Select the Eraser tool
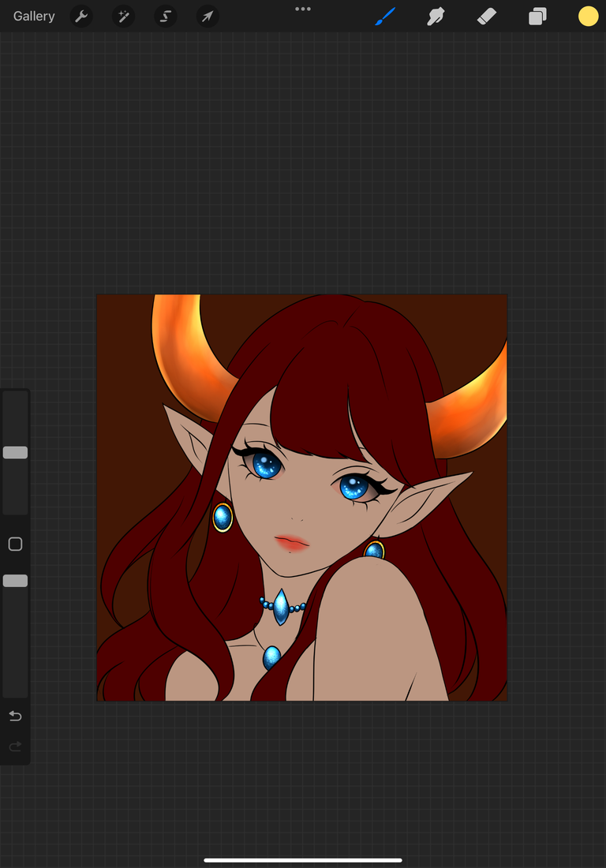The image size is (606, 868). click(487, 16)
